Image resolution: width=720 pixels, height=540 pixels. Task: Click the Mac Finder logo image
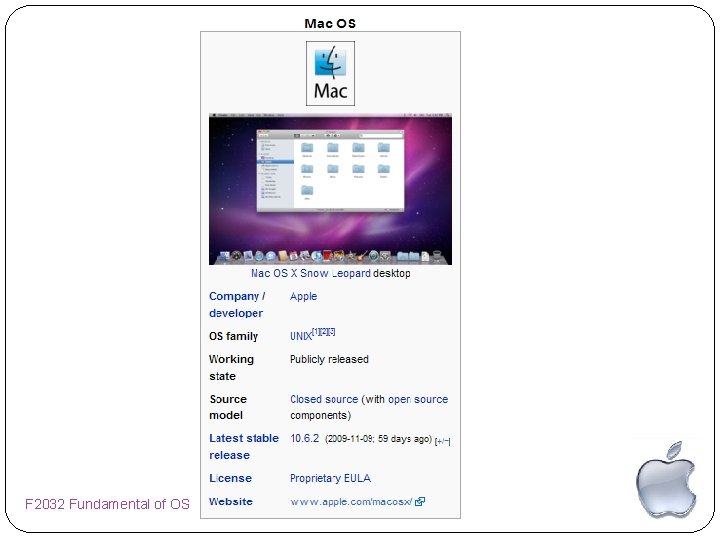pos(330,73)
